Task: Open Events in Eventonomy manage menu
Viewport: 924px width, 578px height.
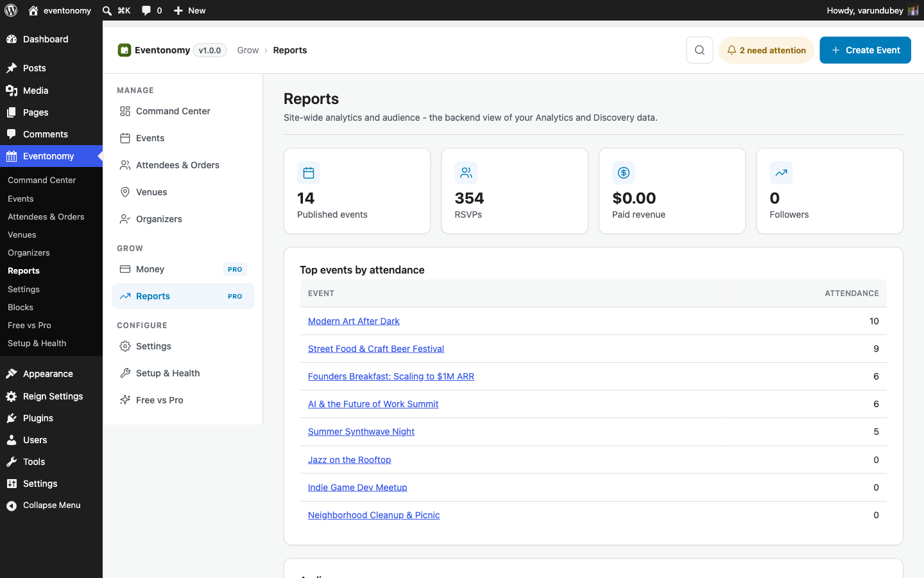Action: [183, 138]
